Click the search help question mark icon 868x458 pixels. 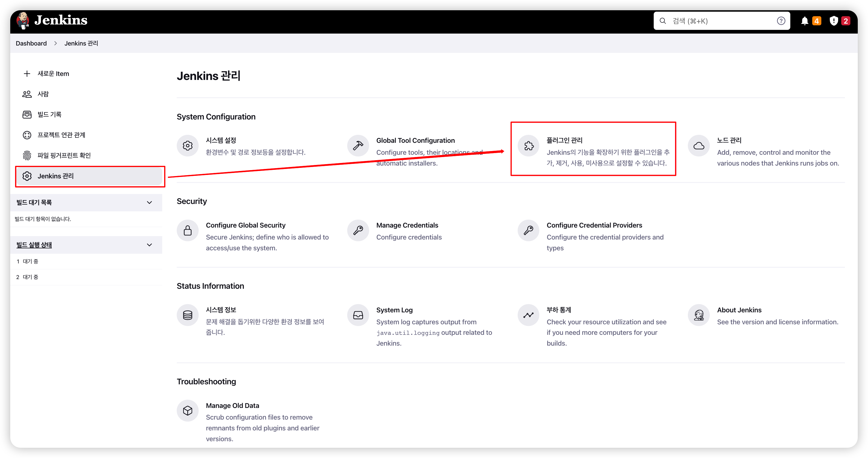pos(781,21)
